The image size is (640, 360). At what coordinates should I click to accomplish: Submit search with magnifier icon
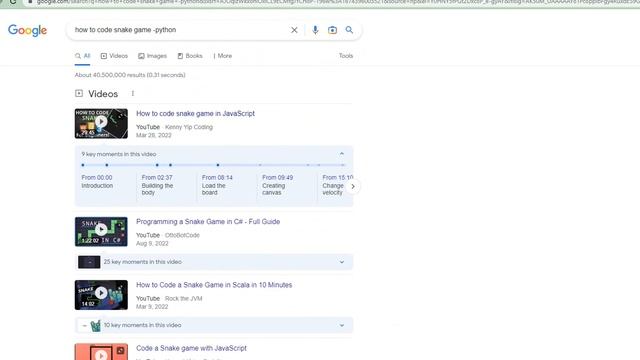coord(349,30)
